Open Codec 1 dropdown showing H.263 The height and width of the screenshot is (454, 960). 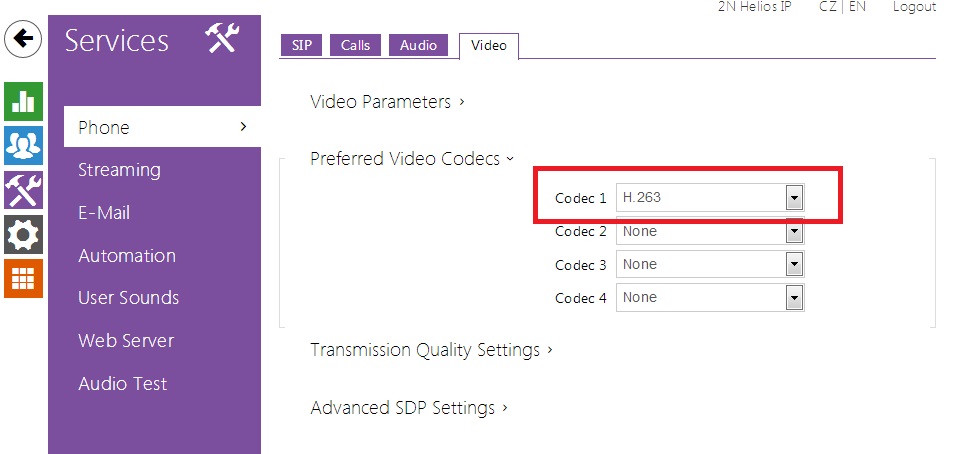tap(710, 198)
